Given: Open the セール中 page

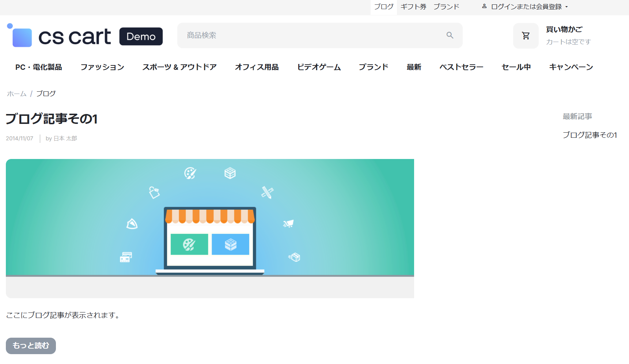Looking at the screenshot, I should click(x=516, y=67).
